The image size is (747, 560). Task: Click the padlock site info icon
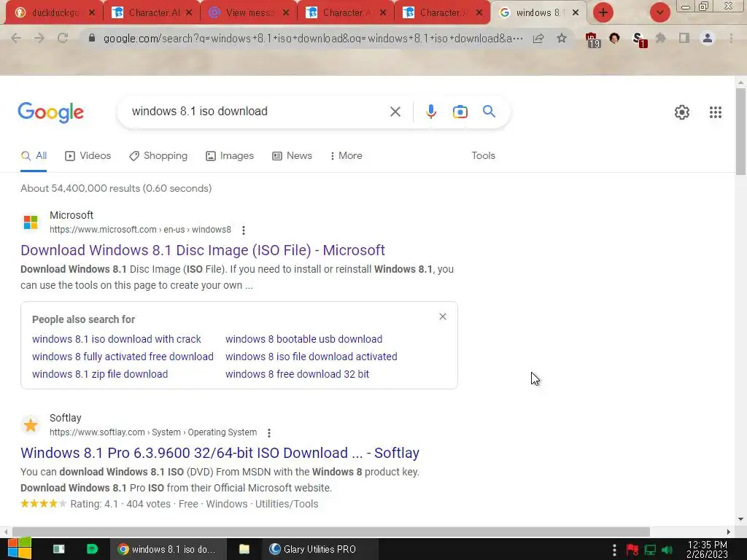(x=92, y=38)
